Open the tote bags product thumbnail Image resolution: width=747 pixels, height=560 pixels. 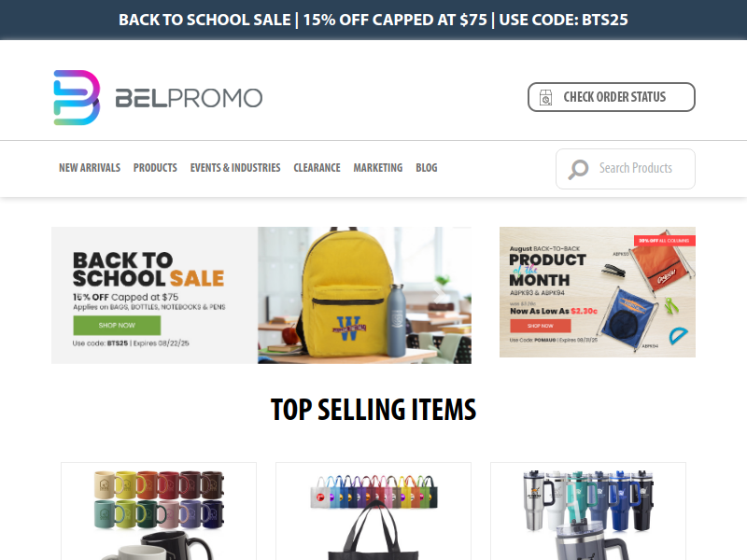point(373,511)
